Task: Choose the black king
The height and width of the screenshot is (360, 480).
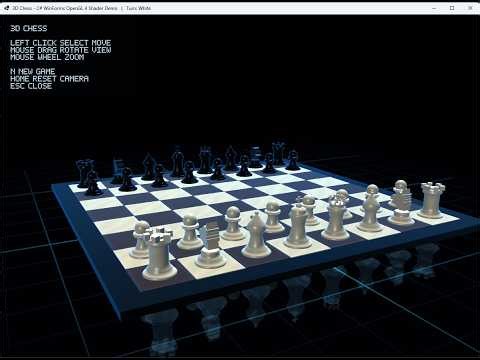Action: click(x=177, y=163)
